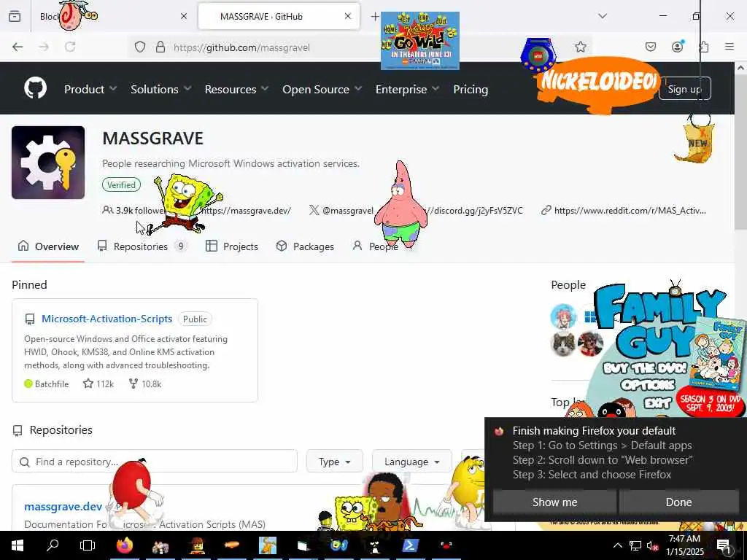Viewport: 747px width, 560px height.
Task: Expand the Resources menu
Action: pos(237,89)
